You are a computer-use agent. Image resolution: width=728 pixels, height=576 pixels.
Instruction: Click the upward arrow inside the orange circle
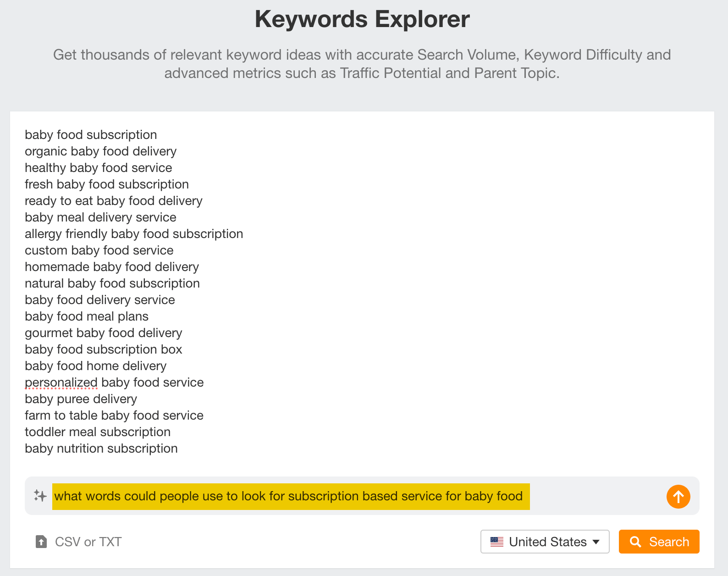[x=678, y=496]
